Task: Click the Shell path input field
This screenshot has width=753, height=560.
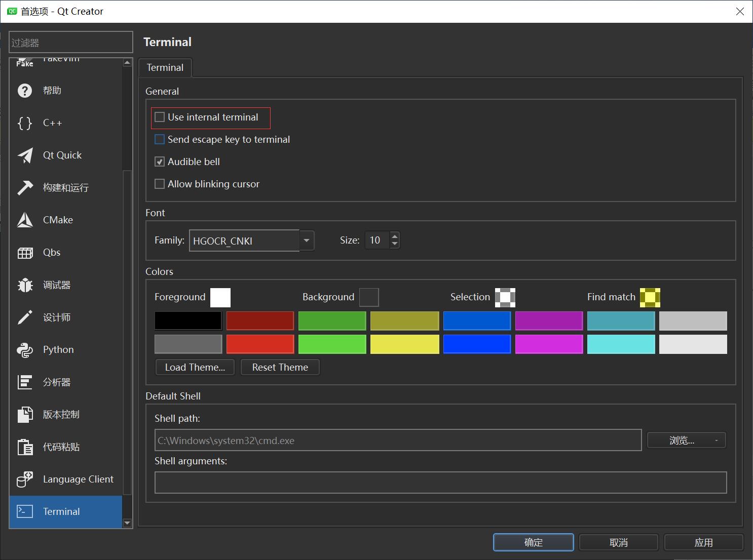Action: [x=398, y=440]
